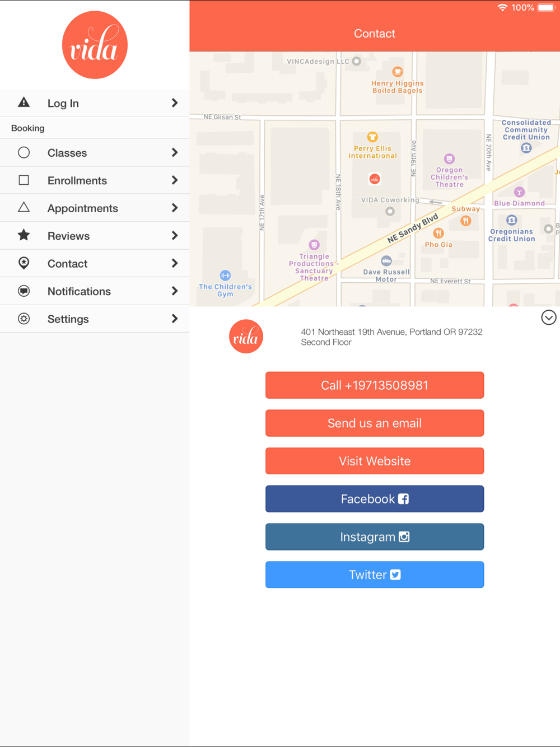Tap Perry Ellis International map marker
Image resolution: width=560 pixels, height=747 pixels.
(372, 137)
